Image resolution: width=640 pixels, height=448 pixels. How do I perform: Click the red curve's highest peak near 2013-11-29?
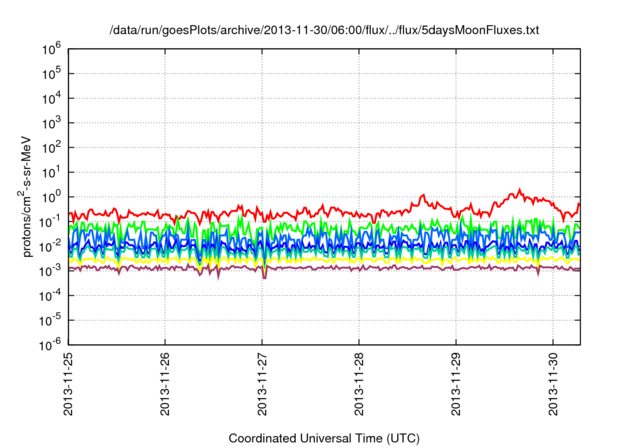click(519, 190)
